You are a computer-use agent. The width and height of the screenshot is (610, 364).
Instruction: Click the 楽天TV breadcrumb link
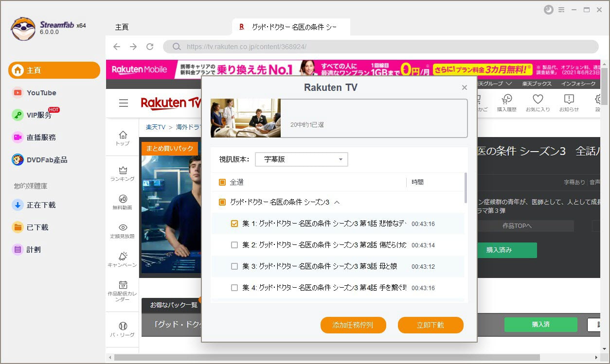click(156, 127)
